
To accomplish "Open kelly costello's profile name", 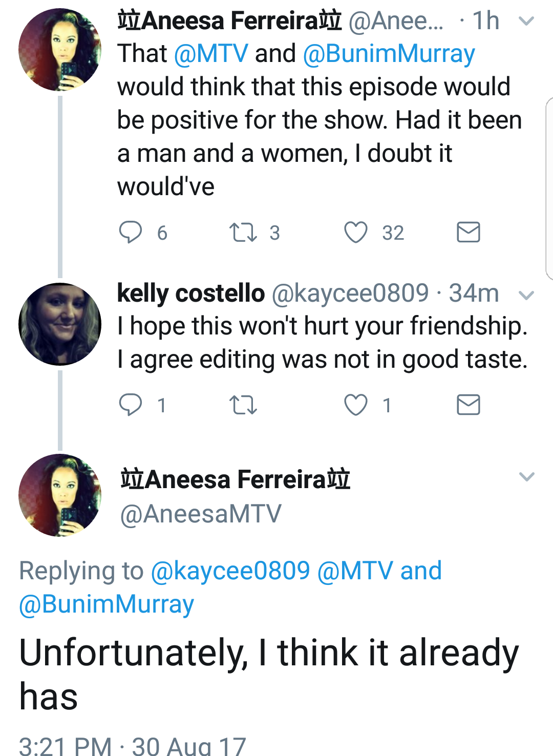I will click(x=191, y=293).
